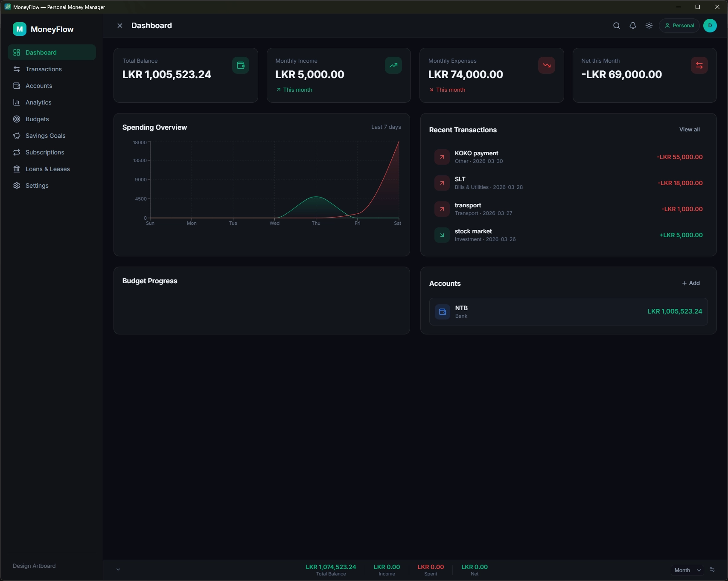Click View all recent transactions
The height and width of the screenshot is (581, 728).
click(x=689, y=129)
